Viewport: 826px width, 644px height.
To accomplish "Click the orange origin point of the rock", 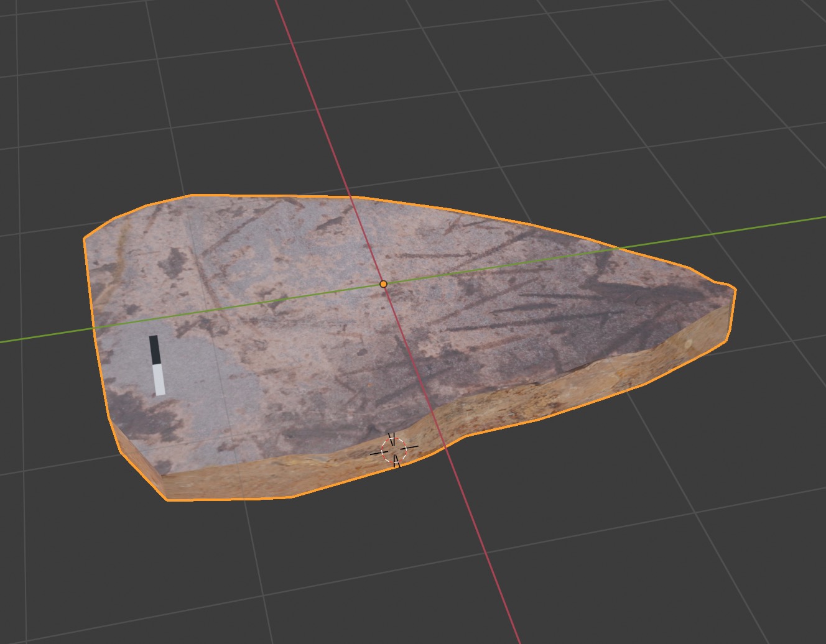I will (383, 284).
